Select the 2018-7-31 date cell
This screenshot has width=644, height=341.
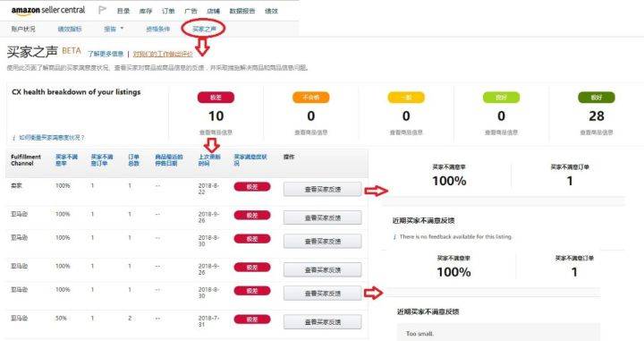(208, 321)
